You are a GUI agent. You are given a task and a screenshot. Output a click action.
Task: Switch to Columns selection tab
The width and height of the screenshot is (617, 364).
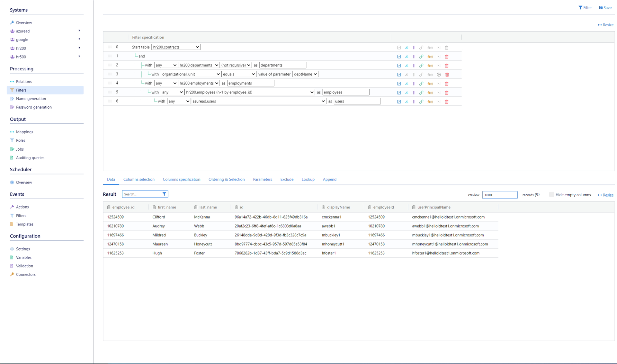click(x=139, y=179)
